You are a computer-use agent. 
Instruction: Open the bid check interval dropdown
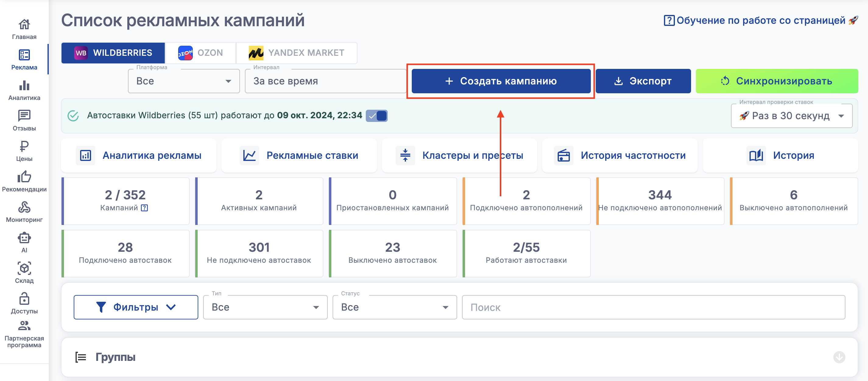(x=791, y=116)
